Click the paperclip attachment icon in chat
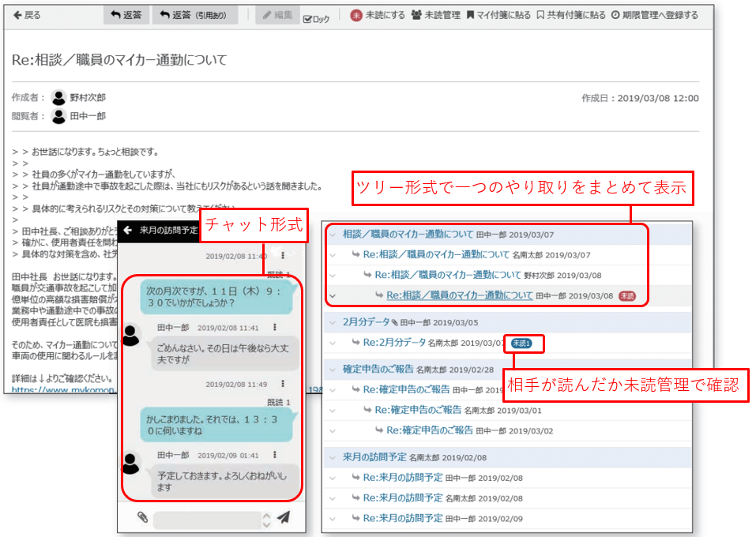Viewport: 756px width, 537px height. pyautogui.click(x=142, y=517)
